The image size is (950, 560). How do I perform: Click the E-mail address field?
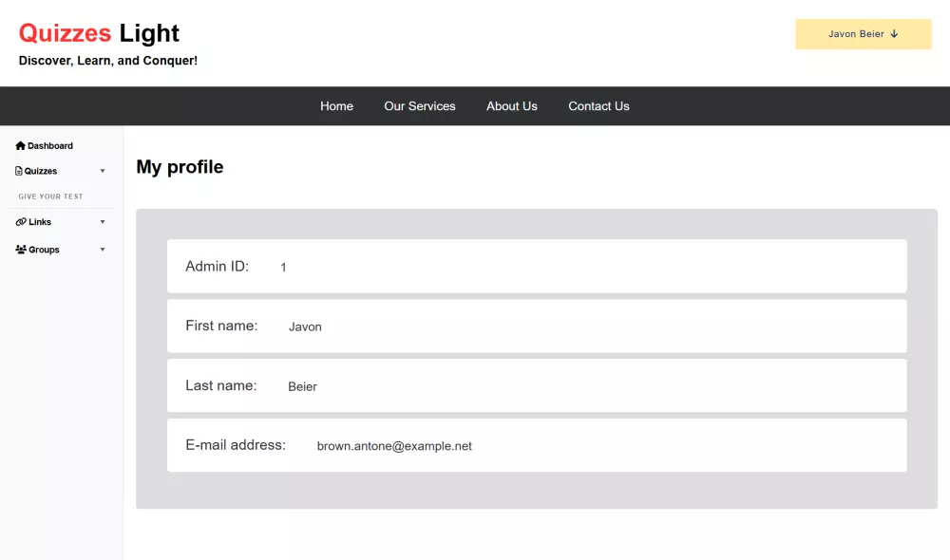(x=537, y=444)
